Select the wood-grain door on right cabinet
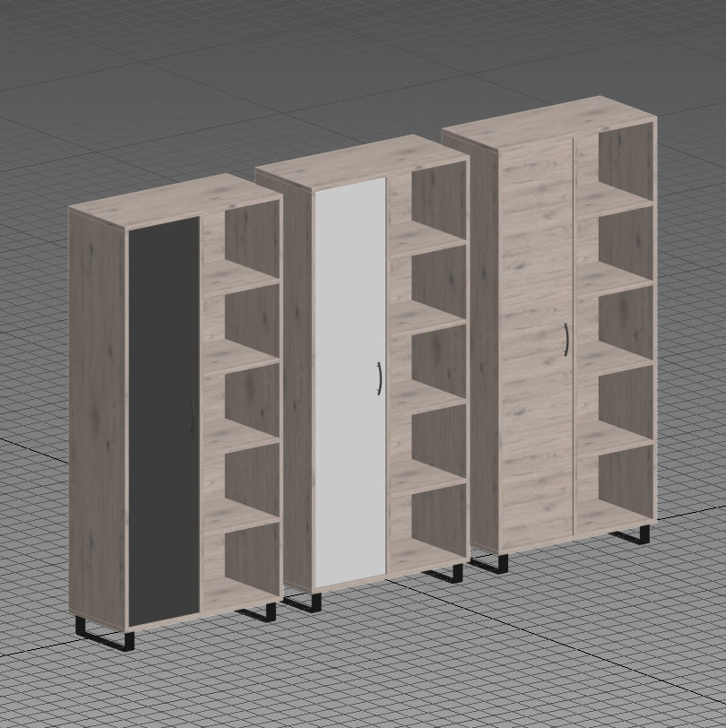The width and height of the screenshot is (726, 728). pos(536,343)
